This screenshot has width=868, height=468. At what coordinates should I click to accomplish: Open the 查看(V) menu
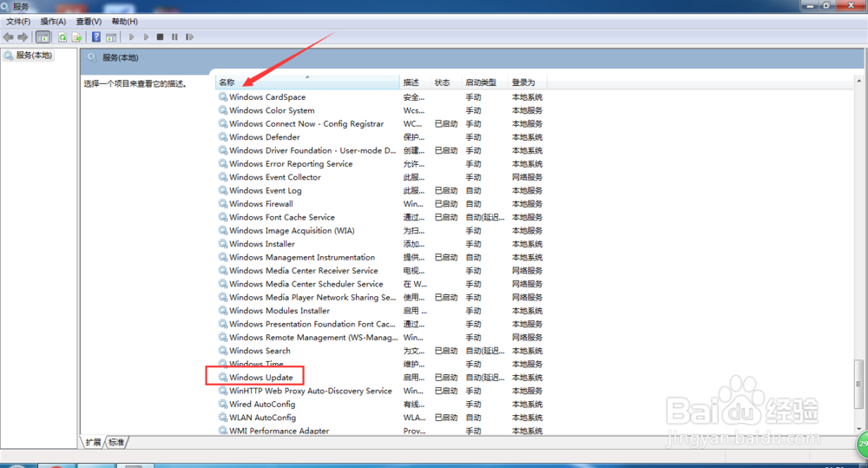(89, 21)
